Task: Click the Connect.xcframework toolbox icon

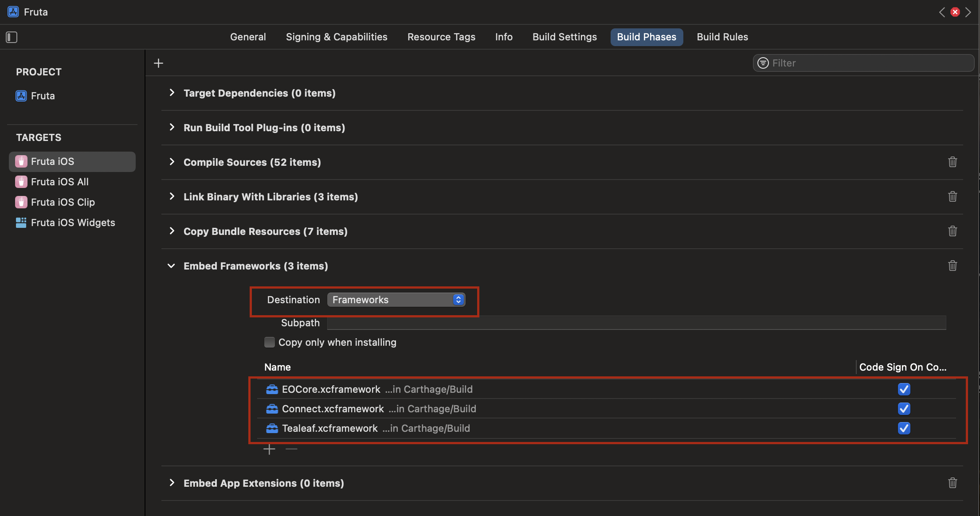Action: tap(272, 409)
